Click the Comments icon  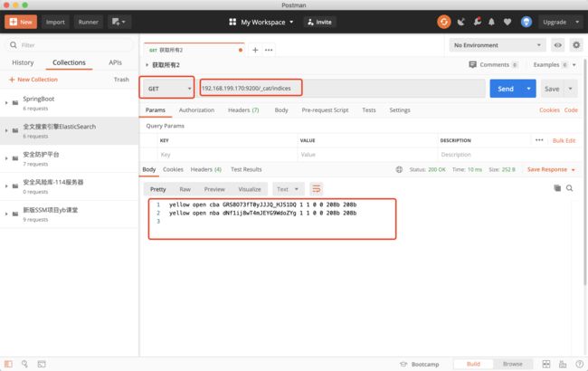click(x=472, y=64)
